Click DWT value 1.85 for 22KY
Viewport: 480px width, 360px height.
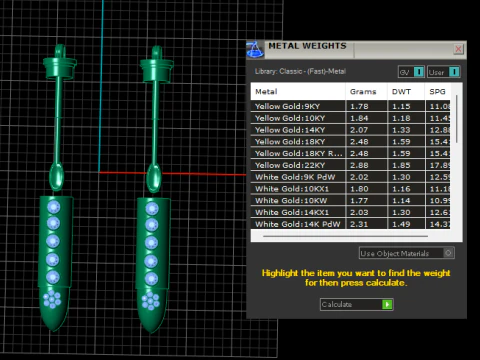pos(401,165)
